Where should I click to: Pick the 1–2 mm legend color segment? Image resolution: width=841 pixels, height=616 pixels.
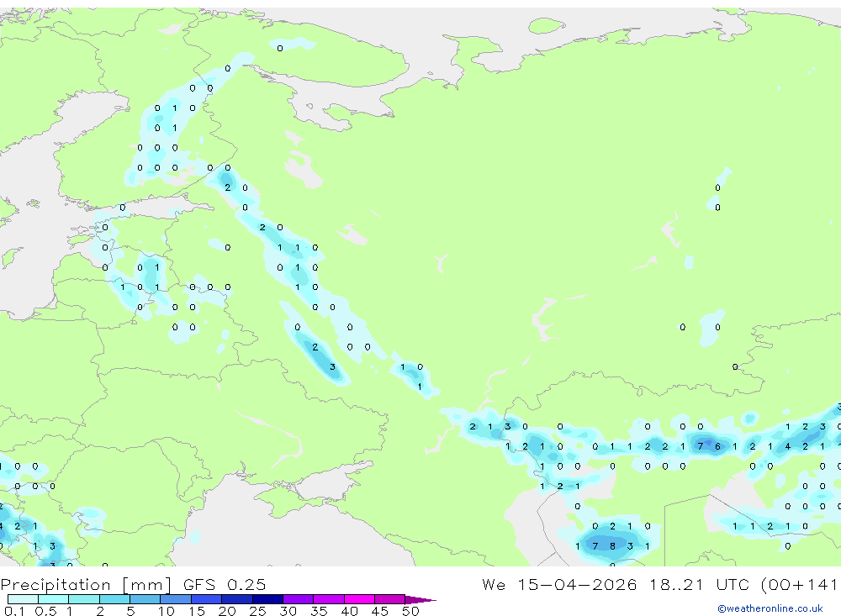pos(84,599)
